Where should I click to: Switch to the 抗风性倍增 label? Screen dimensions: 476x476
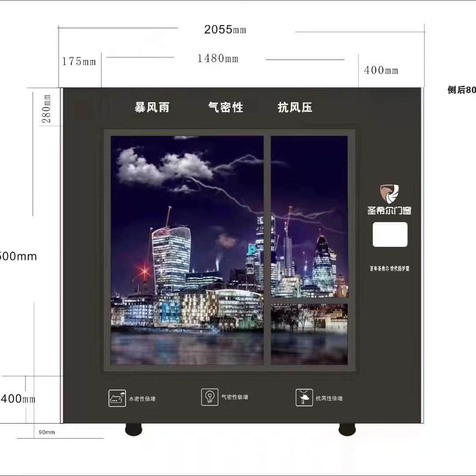click(329, 397)
